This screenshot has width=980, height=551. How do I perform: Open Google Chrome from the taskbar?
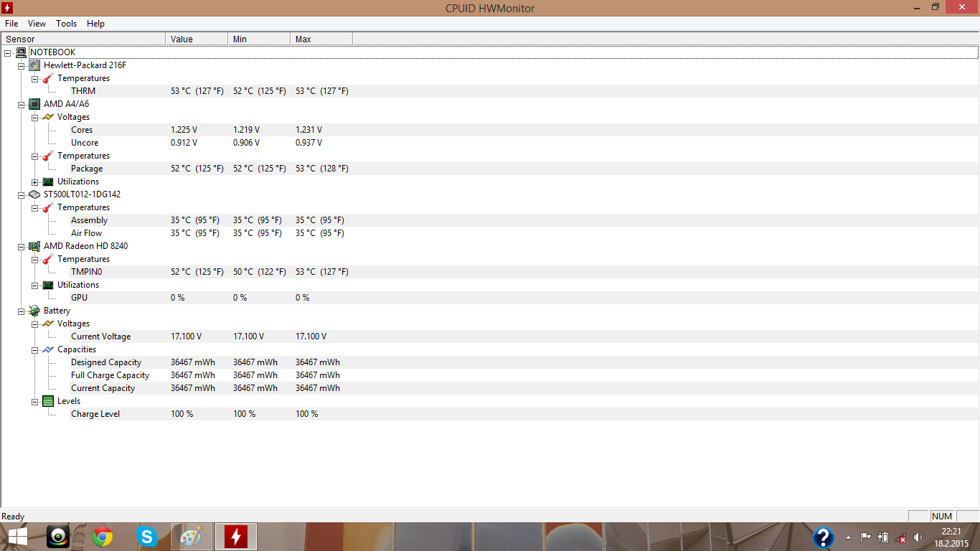(103, 537)
